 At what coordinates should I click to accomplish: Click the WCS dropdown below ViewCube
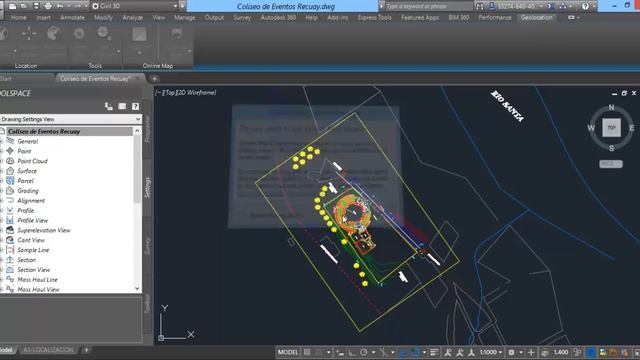click(611, 164)
